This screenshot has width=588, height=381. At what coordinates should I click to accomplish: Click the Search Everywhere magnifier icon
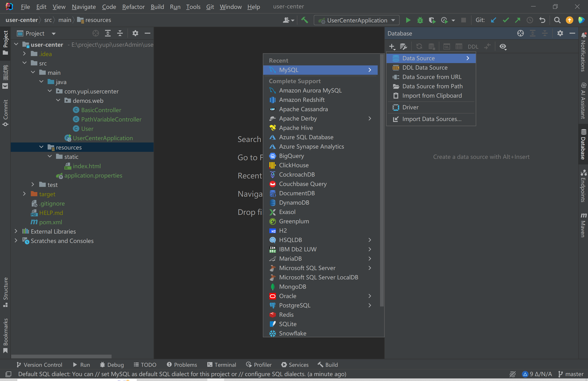tap(557, 20)
